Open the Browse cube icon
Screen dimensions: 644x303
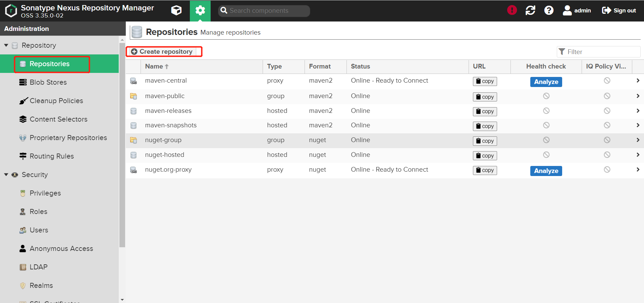tap(176, 10)
